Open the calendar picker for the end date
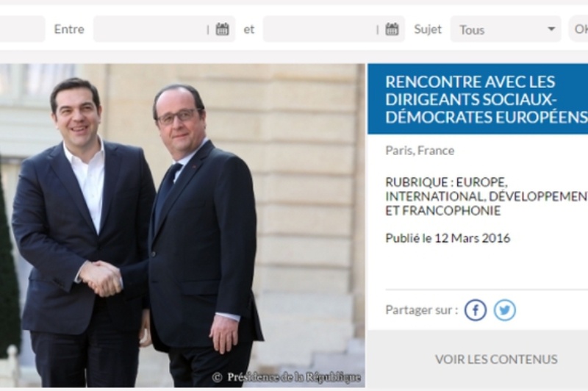Screen dimensions: 588x391 (392, 29)
